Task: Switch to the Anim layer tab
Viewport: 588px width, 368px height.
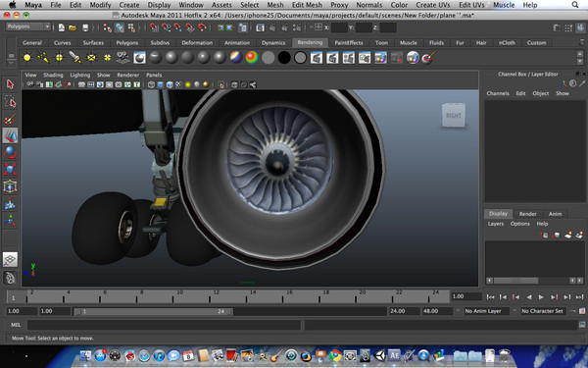Action: pyautogui.click(x=555, y=214)
